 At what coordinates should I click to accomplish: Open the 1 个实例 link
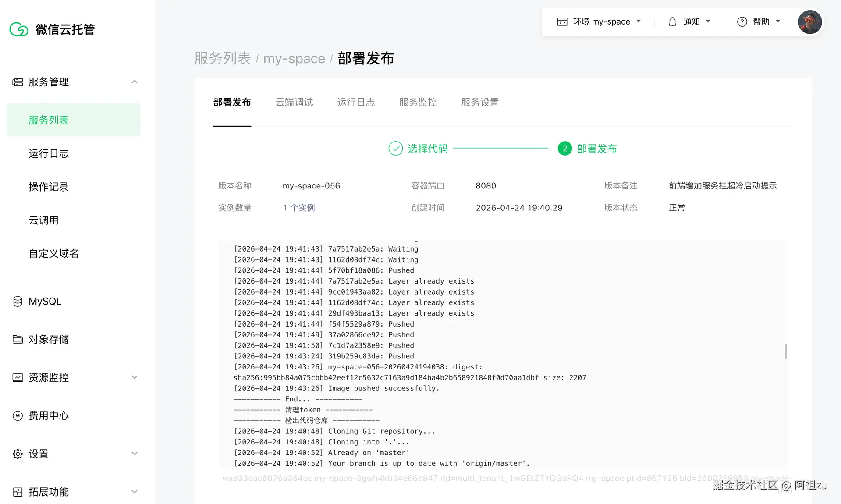coord(299,207)
